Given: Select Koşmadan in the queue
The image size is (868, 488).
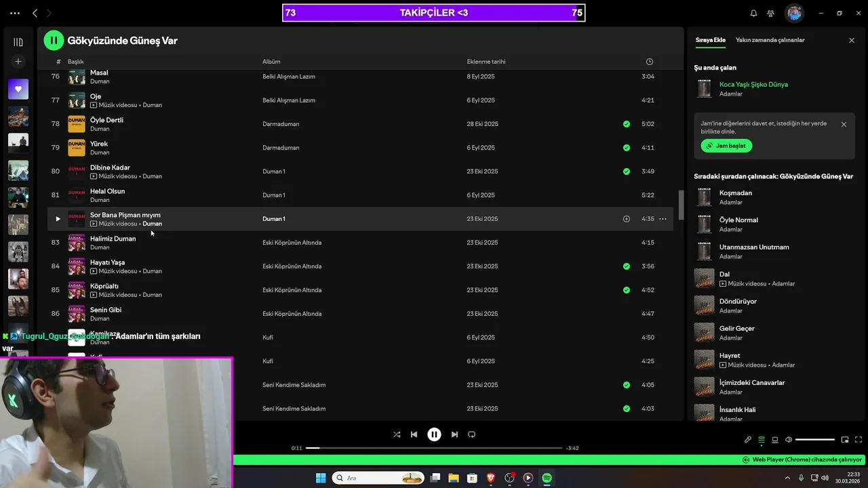Looking at the screenshot, I should [x=773, y=197].
